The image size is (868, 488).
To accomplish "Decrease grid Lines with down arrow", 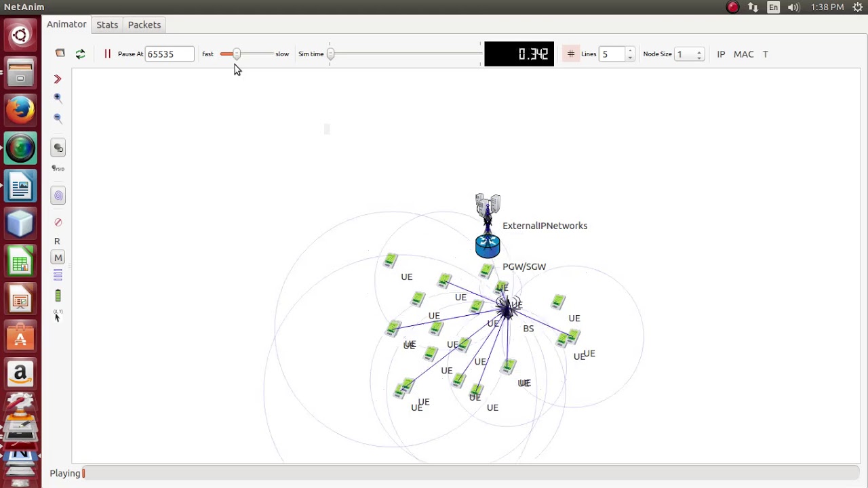I will point(630,58).
